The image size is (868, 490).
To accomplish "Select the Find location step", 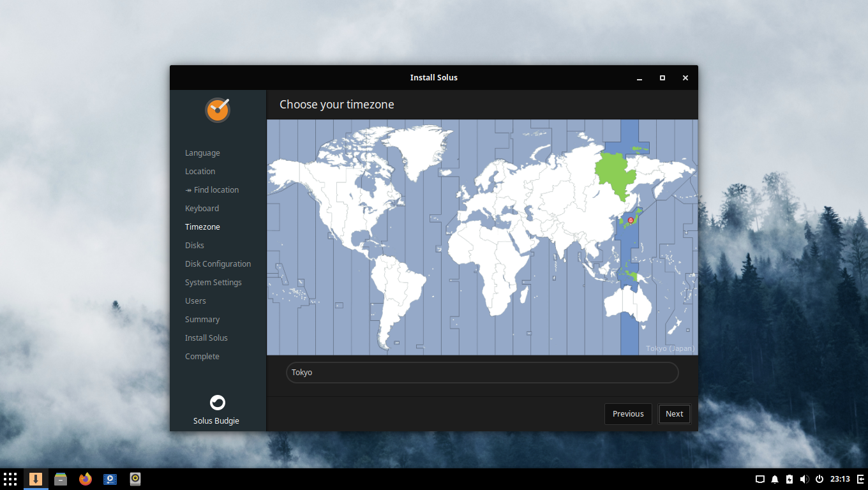I will click(x=212, y=190).
